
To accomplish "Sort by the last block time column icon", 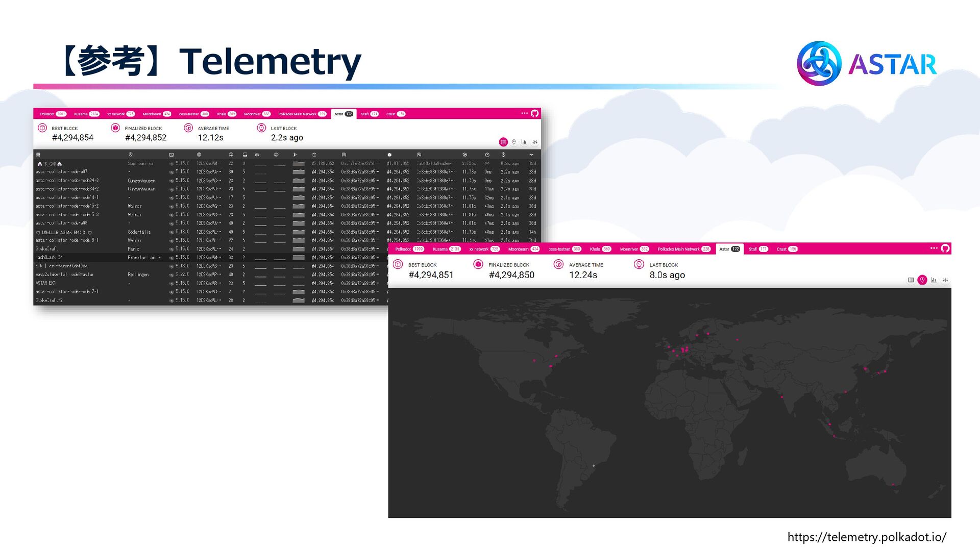I will [503, 155].
